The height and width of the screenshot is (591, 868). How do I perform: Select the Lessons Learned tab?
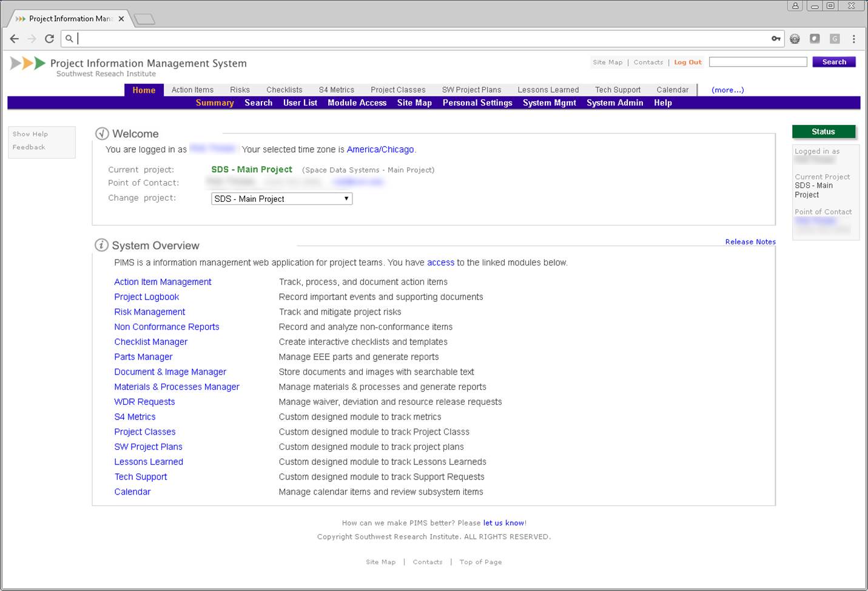pos(548,90)
